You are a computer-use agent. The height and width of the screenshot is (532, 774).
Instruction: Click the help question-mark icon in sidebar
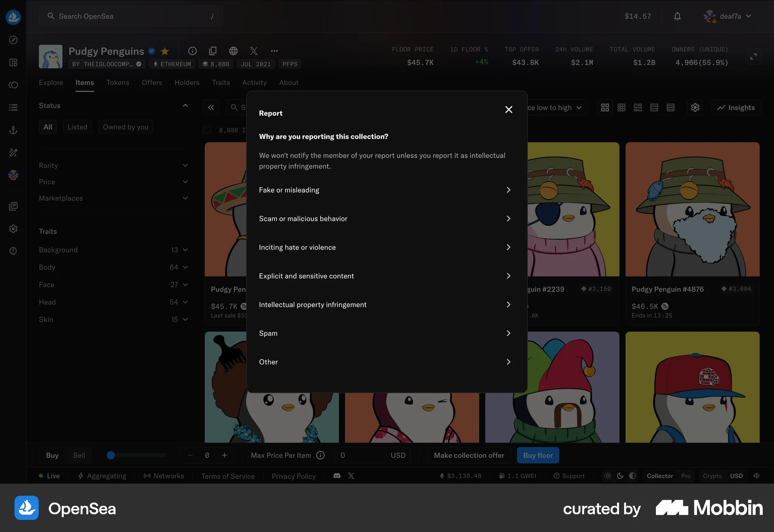pyautogui.click(x=13, y=251)
